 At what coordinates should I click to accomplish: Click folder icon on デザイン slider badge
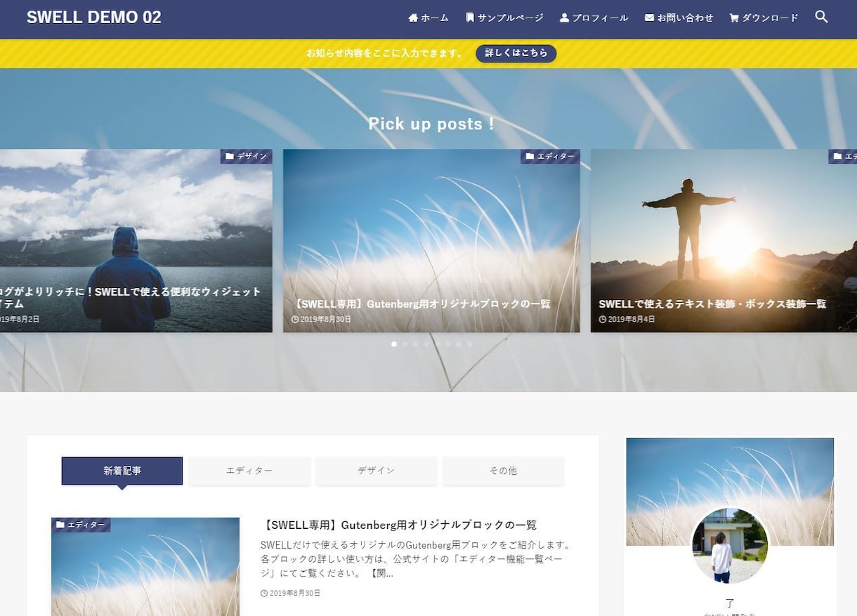[x=229, y=156]
